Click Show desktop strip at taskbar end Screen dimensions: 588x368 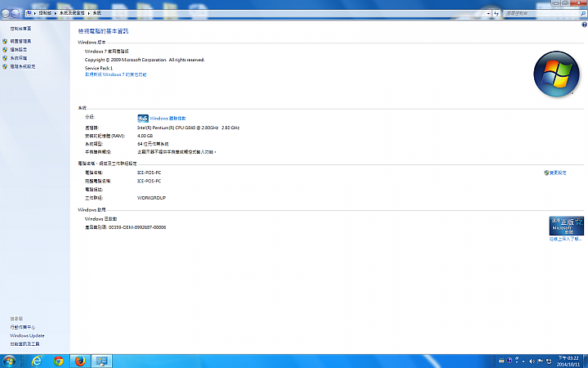pos(586,361)
